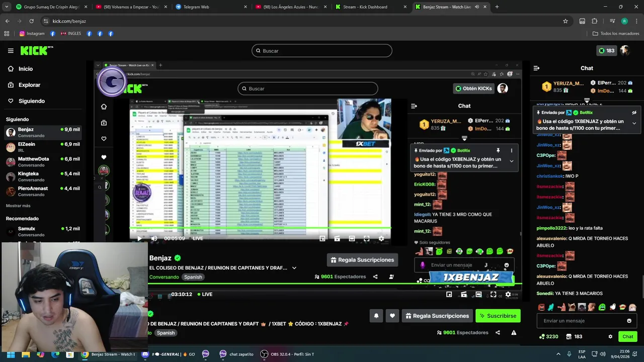
Task: Open the ElZeein channel in the sidebar
Action: point(43,147)
